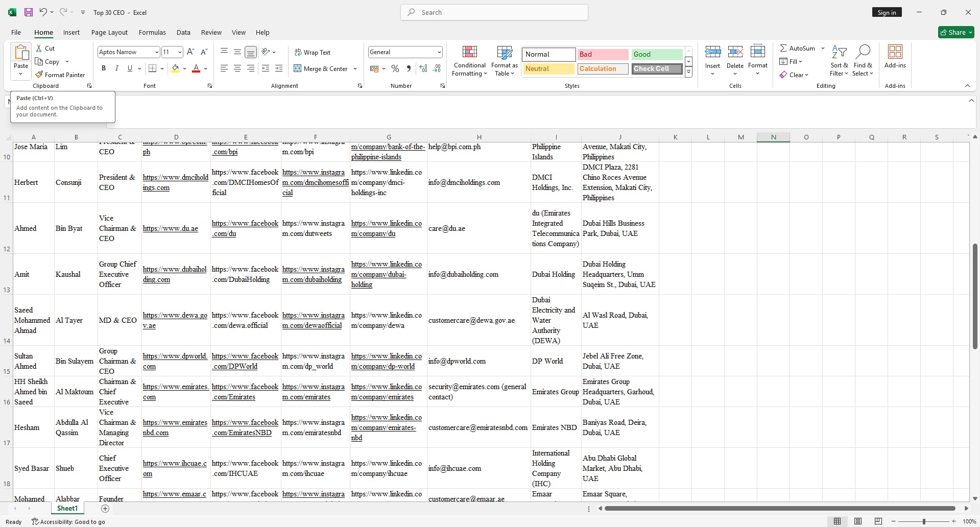Delete cells using the Delete button
Screen dimensions: 980x527
[735, 60]
